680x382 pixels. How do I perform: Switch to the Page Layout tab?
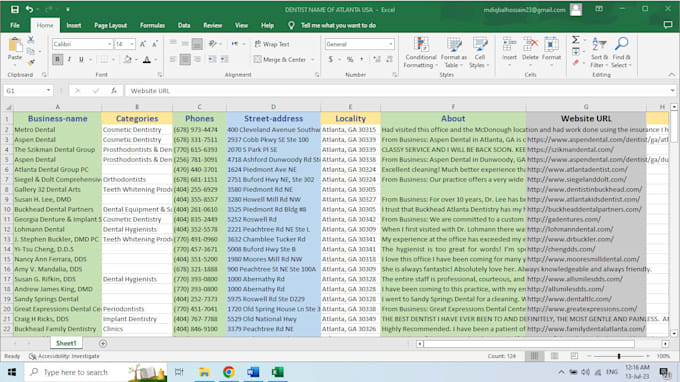[x=111, y=25]
